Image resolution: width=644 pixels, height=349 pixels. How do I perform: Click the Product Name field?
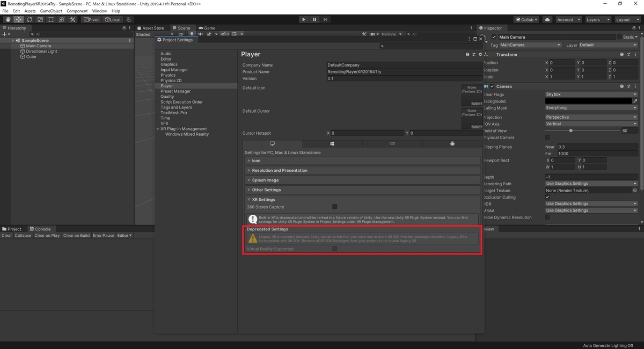pyautogui.click(x=405, y=71)
